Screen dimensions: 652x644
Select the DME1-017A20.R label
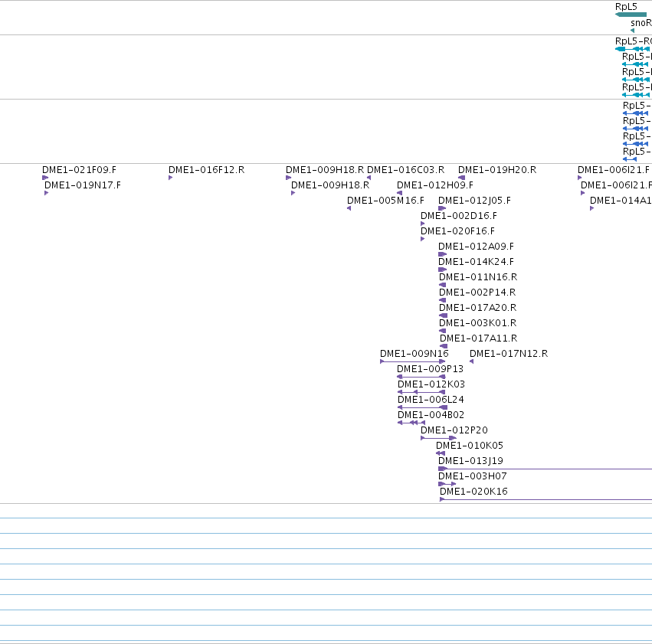tap(477, 309)
